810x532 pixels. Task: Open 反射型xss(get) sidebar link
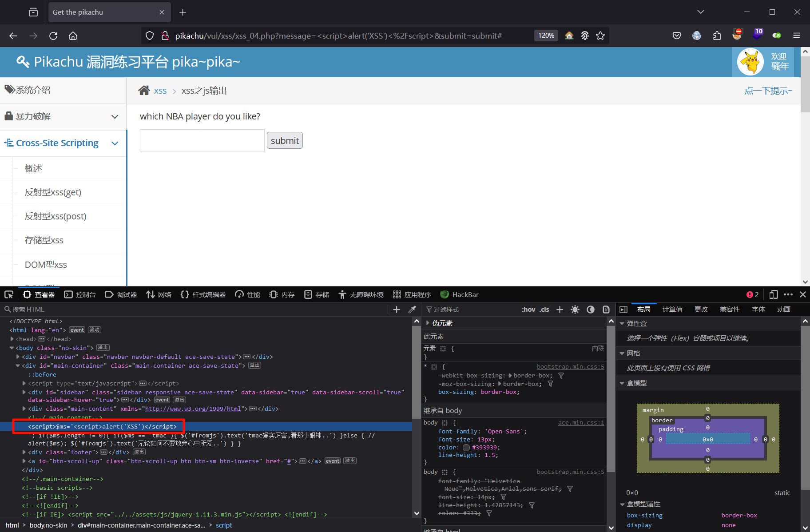53,192
